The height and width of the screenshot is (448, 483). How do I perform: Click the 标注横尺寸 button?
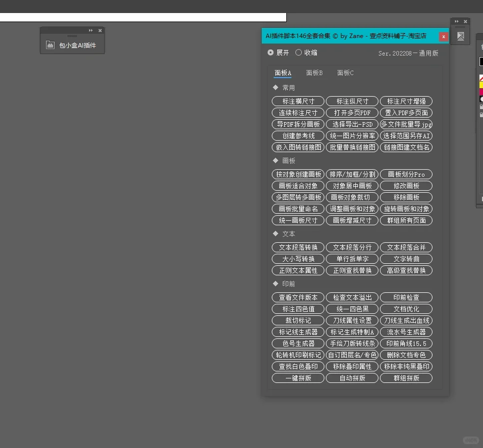[x=298, y=101]
